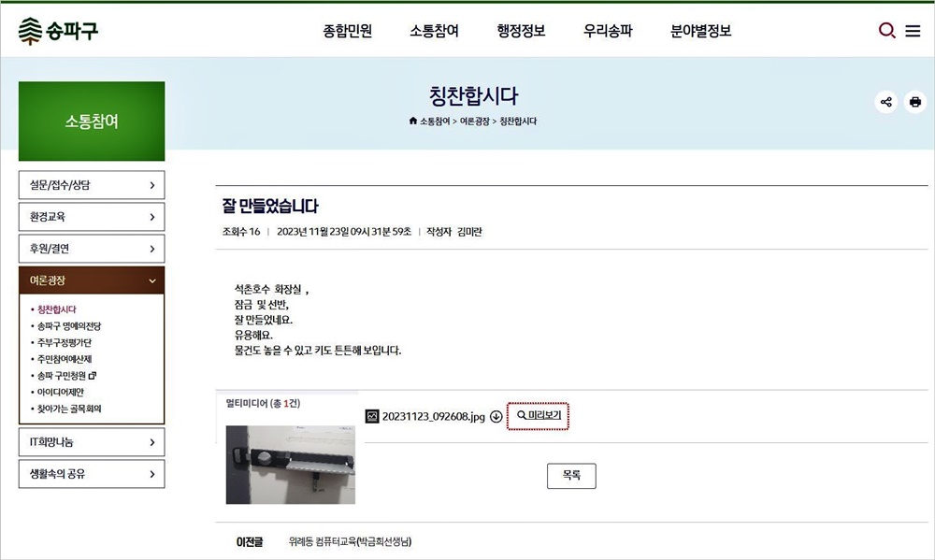This screenshot has height=560, width=935.
Task: Click the 미리보기 preview button
Action: 538,416
